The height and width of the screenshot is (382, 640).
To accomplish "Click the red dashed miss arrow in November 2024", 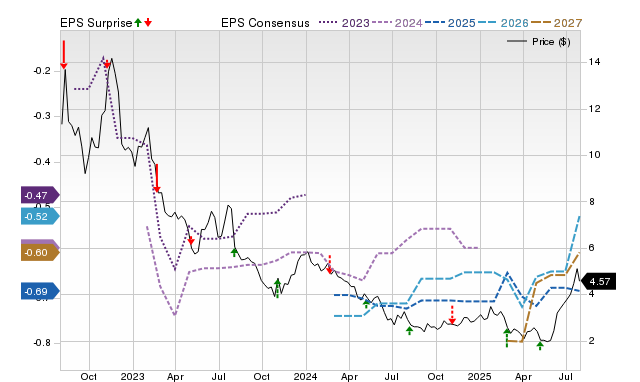I will (x=452, y=315).
